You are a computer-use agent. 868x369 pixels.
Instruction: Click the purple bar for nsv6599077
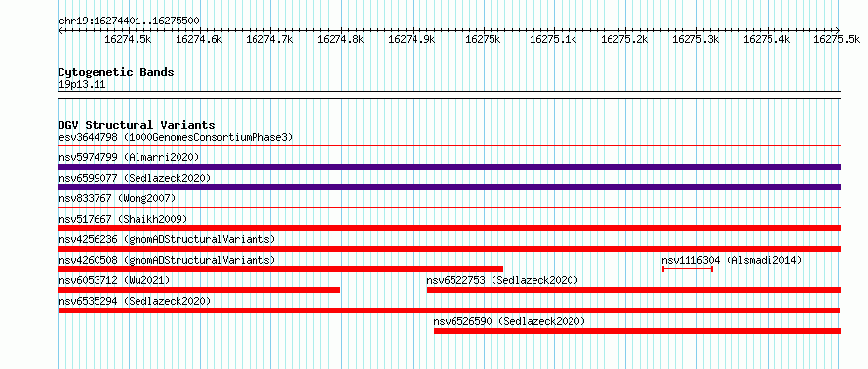coord(450,187)
